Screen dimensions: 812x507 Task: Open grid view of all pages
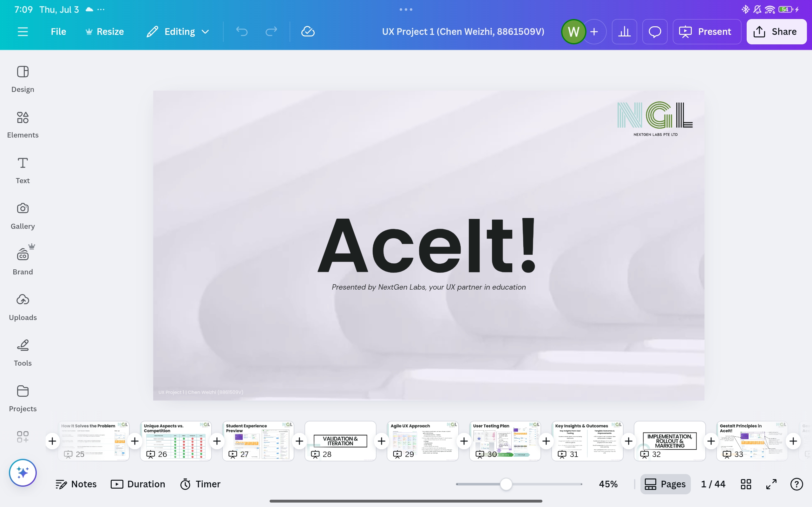click(x=746, y=484)
